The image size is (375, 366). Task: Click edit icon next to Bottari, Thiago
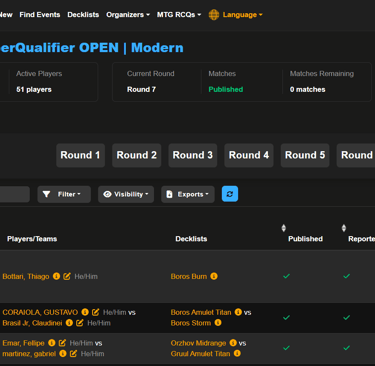pos(67,276)
